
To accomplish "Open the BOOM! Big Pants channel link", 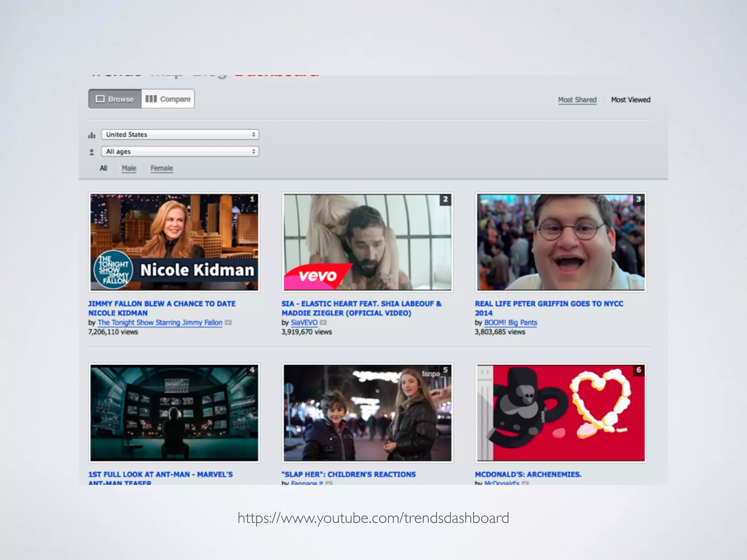I will tap(510, 323).
